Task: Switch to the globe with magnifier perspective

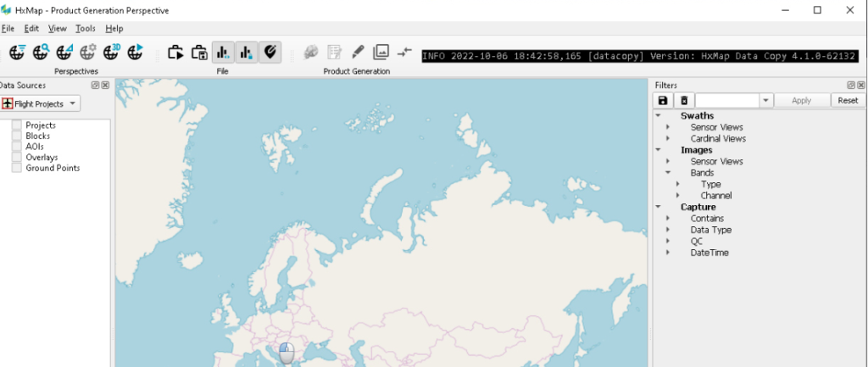Action: click(41, 53)
